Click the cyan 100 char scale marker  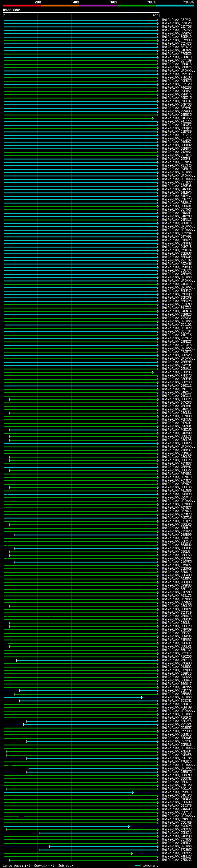137,866
